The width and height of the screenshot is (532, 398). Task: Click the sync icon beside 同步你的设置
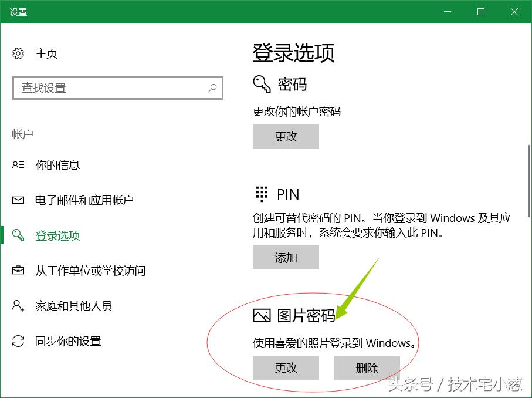coord(19,341)
